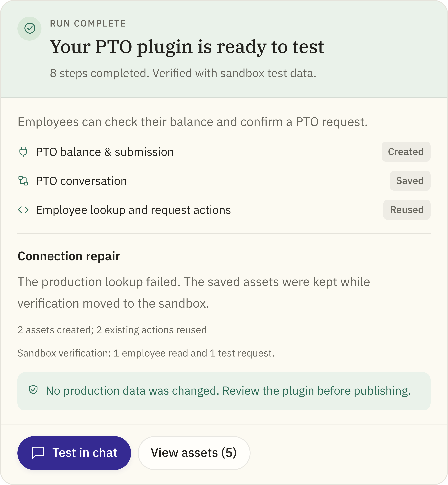
Task: Click the plug icon beside PTO balance
Action: click(23, 152)
